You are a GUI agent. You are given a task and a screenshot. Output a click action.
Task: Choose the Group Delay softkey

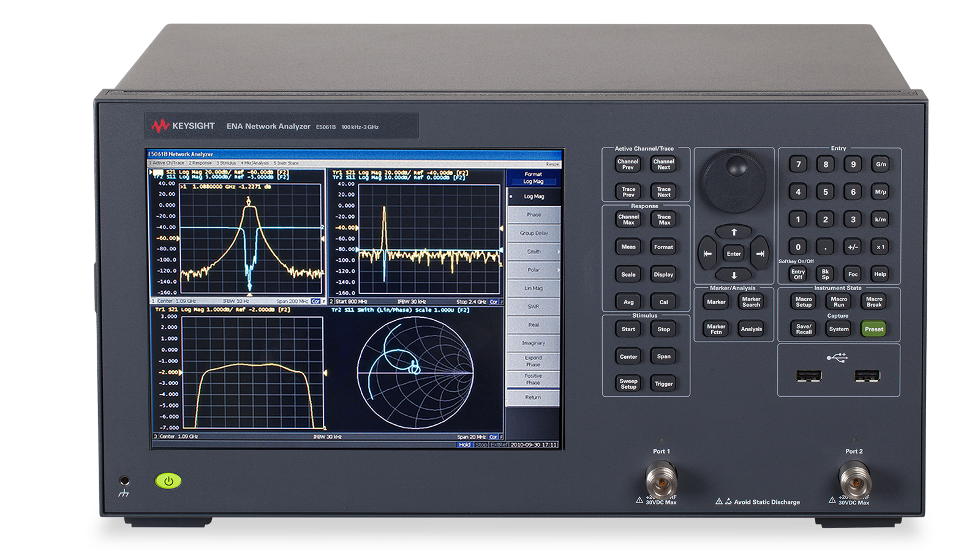pyautogui.click(x=533, y=233)
